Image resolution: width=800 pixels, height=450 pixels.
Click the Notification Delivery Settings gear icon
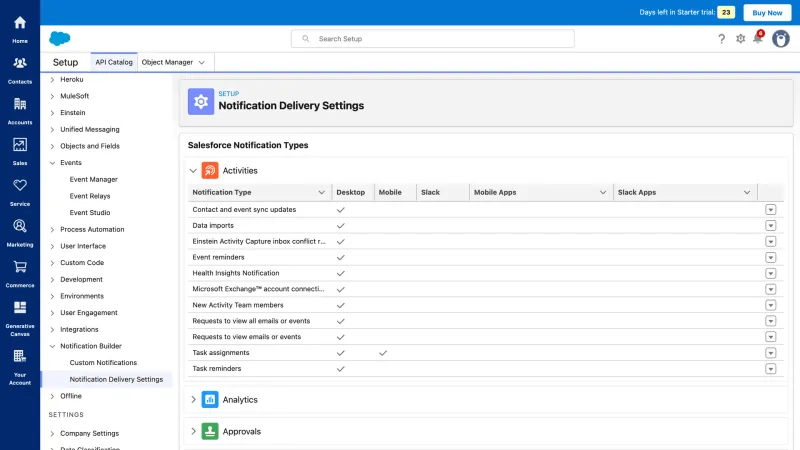[201, 102]
